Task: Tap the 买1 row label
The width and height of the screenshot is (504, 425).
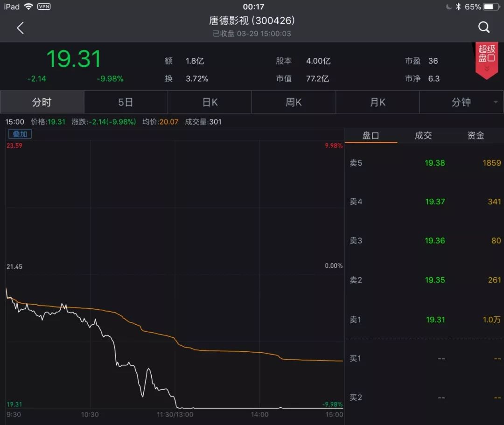Action: (356, 358)
